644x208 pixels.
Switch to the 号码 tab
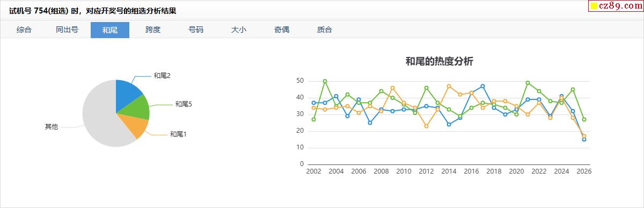pos(196,30)
